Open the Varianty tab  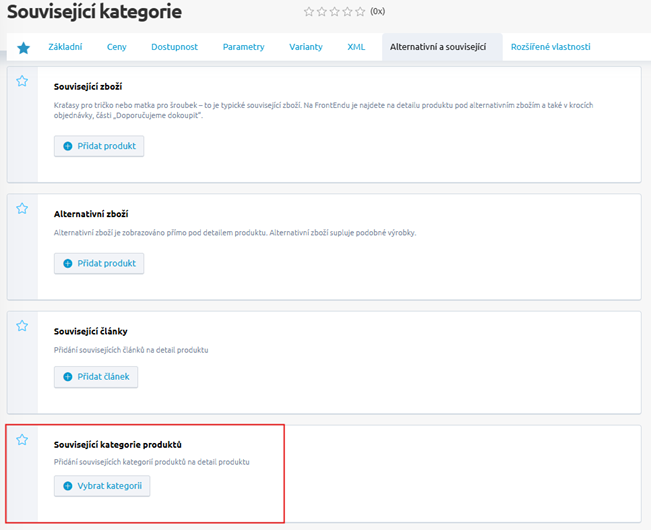pos(306,47)
